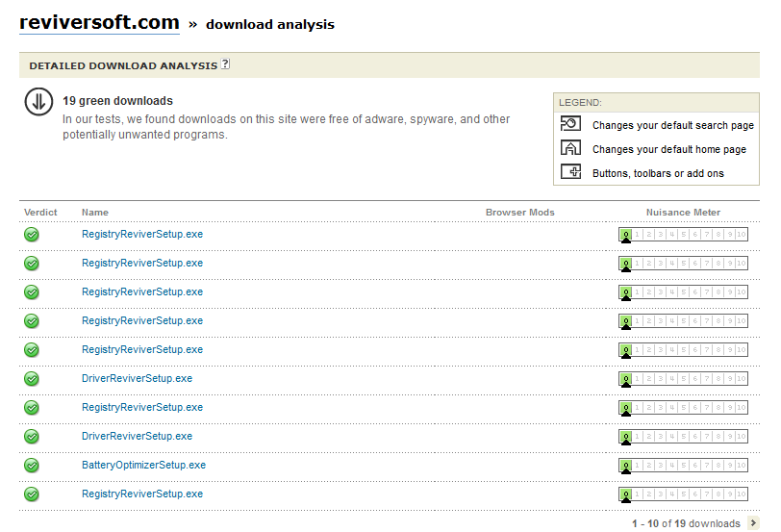The height and width of the screenshot is (532, 781).
Task: Click the default home page legend icon
Action: click(x=571, y=148)
